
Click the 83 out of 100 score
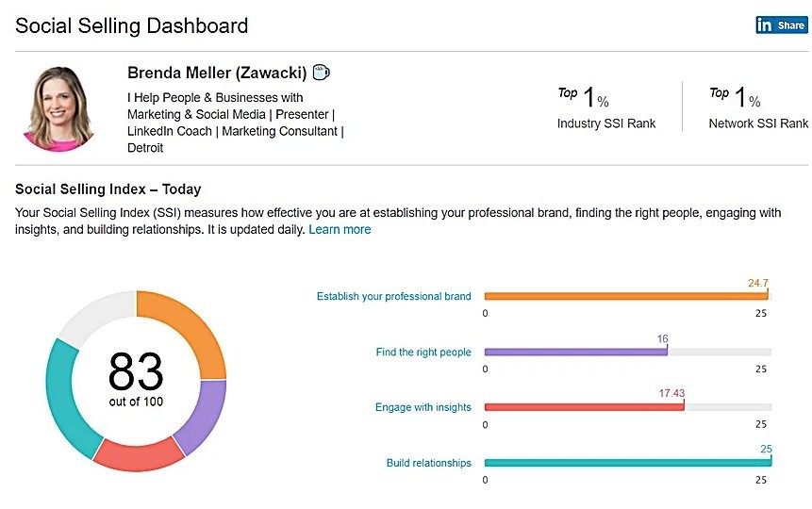pos(136,379)
